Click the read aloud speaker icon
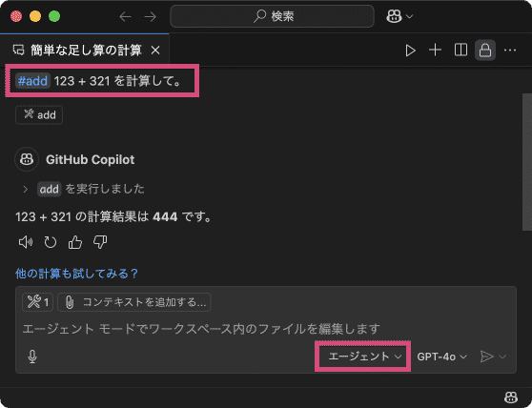The width and height of the screenshot is (532, 408). (x=26, y=242)
